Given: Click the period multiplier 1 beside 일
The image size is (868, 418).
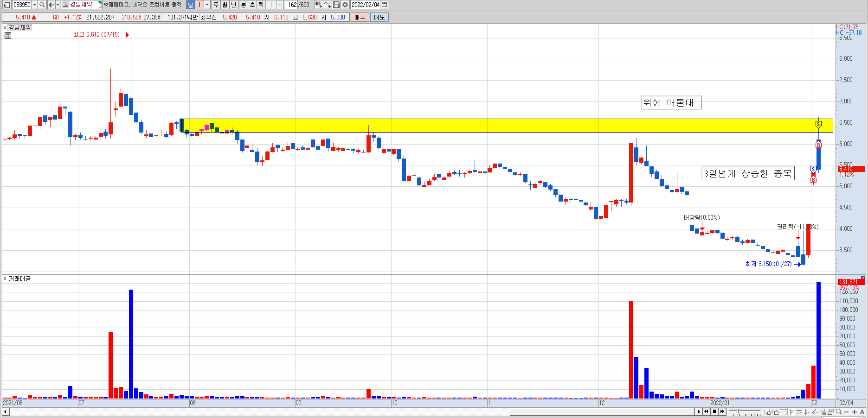Looking at the screenshot, I should [x=199, y=5].
